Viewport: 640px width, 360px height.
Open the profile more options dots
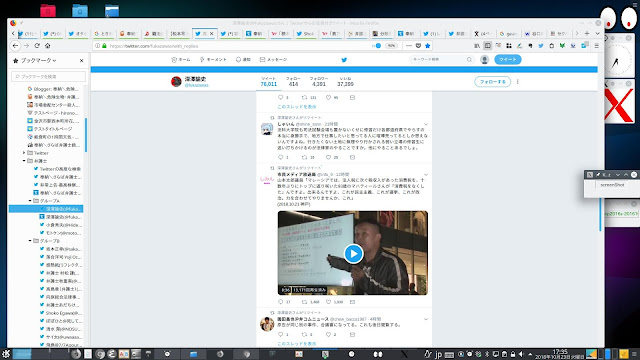pyautogui.click(x=518, y=82)
